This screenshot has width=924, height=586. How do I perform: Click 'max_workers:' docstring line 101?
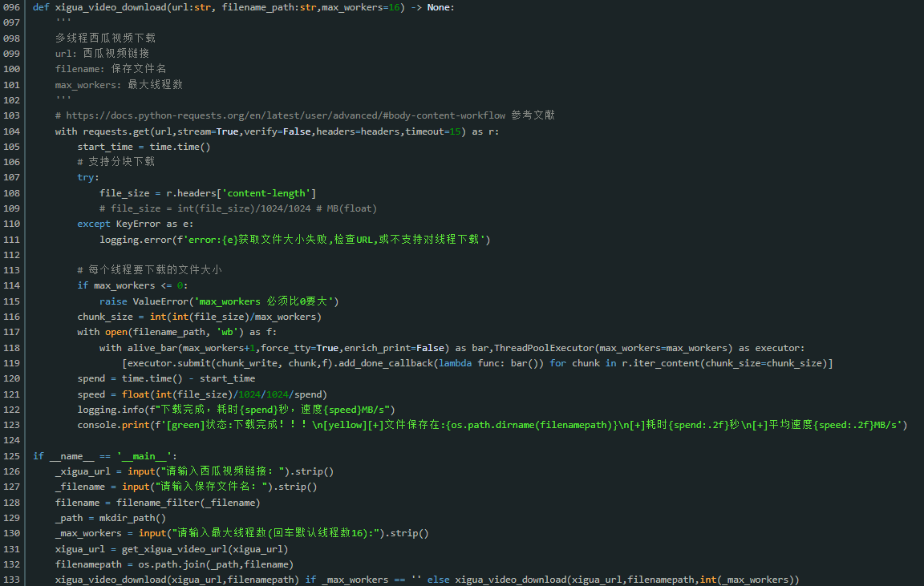pos(119,85)
